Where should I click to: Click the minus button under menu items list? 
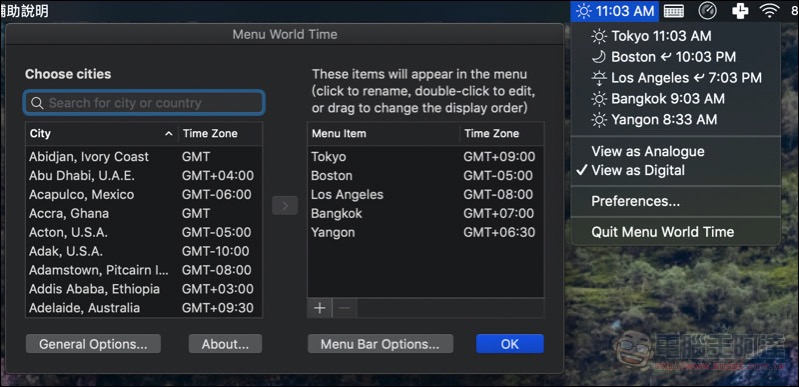point(344,308)
